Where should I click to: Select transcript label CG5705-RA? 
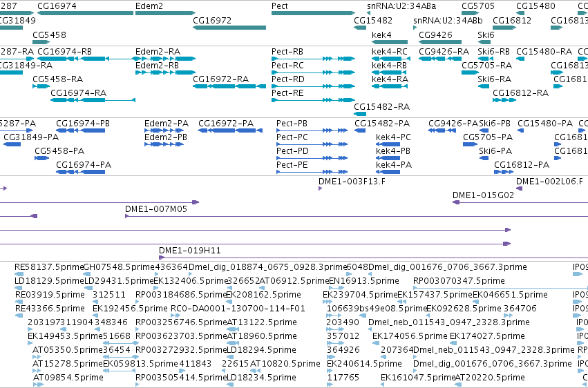[x=486, y=65]
